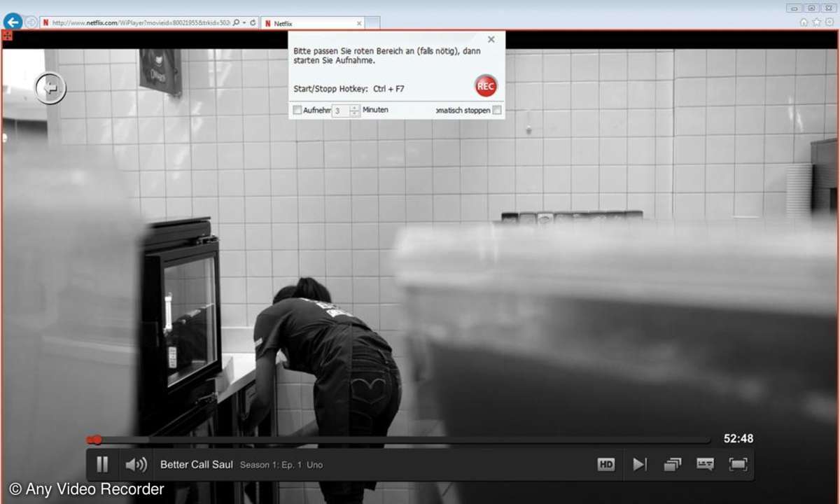Mute the player volume speaker icon

[136, 464]
